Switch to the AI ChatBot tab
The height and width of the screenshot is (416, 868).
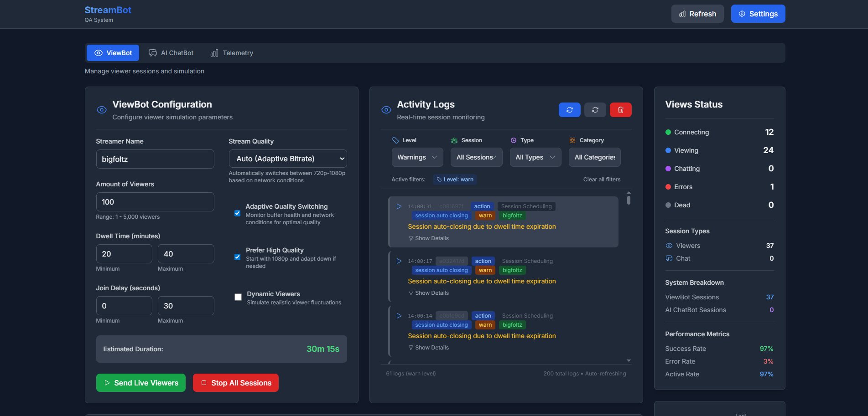point(171,53)
